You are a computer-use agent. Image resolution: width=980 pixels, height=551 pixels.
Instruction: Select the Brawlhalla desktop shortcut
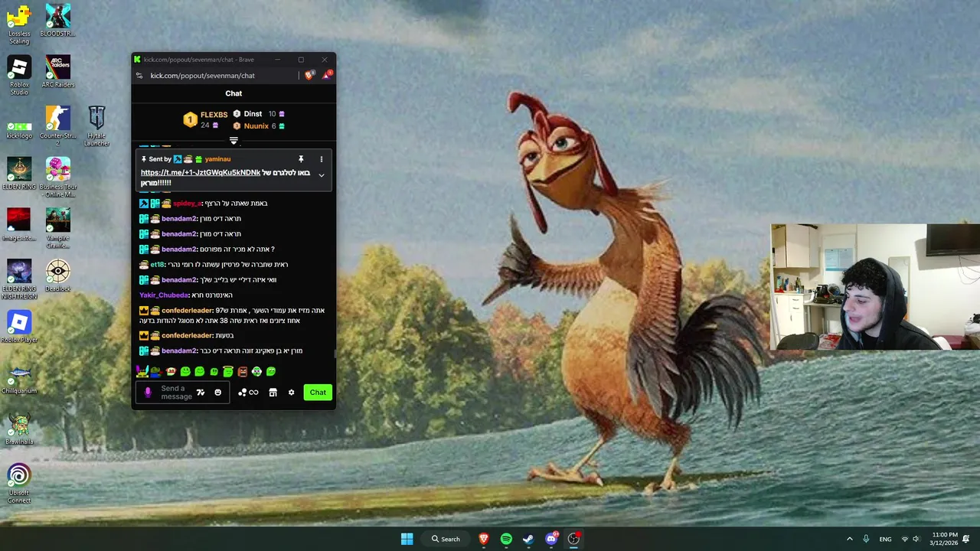click(x=19, y=429)
